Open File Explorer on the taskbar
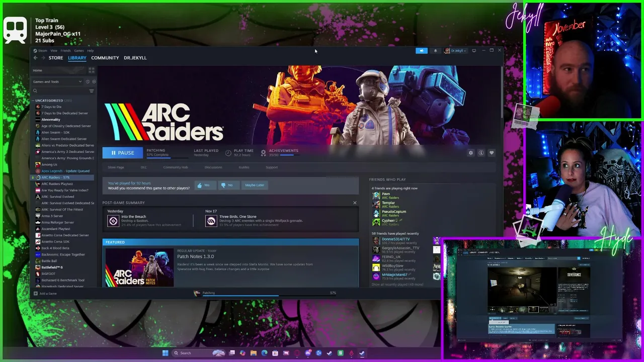 pyautogui.click(x=254, y=353)
